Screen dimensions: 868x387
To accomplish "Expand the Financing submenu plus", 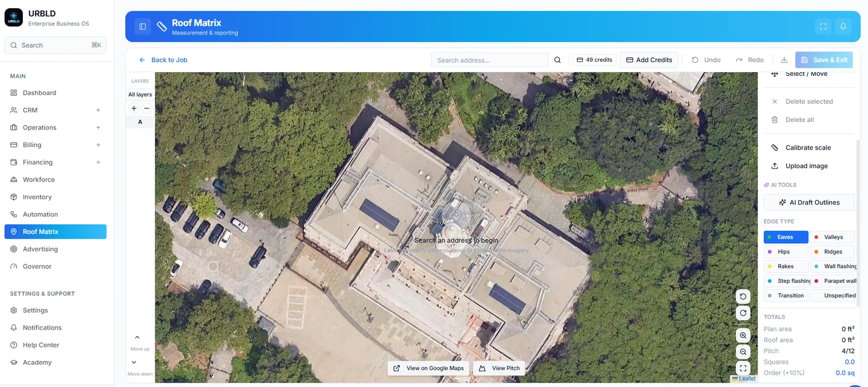I will point(98,162).
